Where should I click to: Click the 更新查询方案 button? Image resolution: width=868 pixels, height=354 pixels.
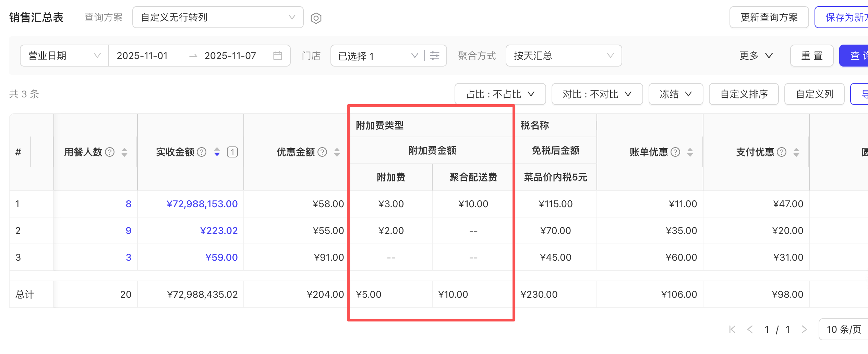[769, 17]
